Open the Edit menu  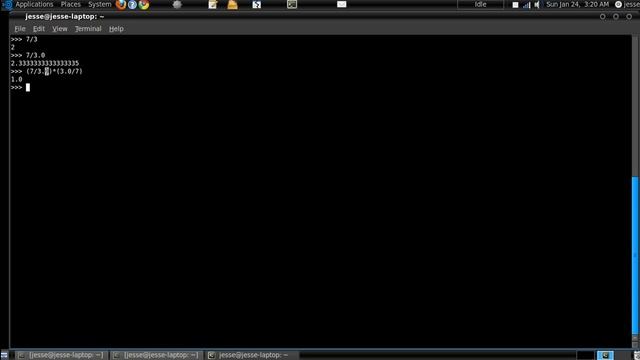pyautogui.click(x=39, y=29)
